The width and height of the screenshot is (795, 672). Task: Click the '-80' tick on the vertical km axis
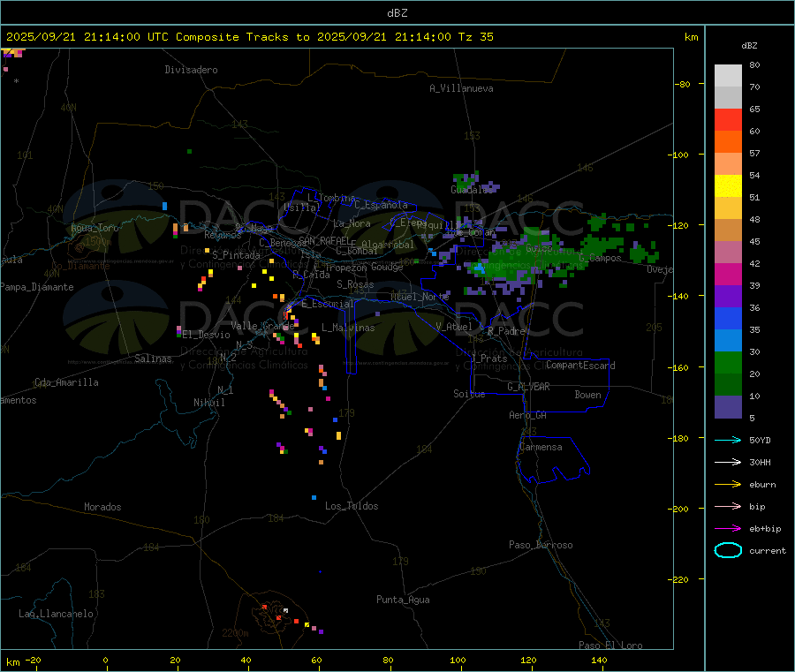(683, 84)
